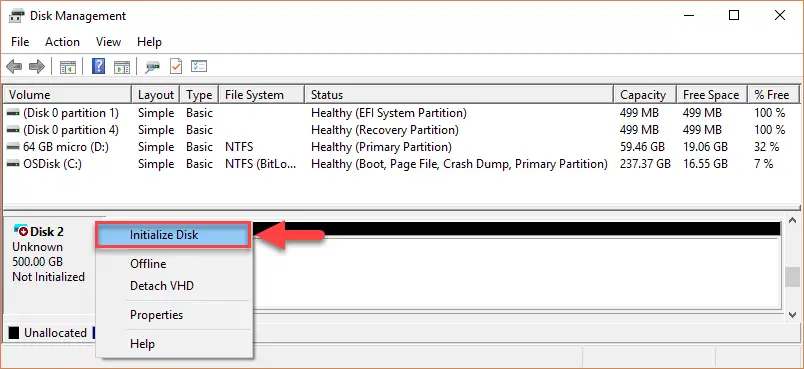
Task: Open the Action menu
Action: (62, 42)
